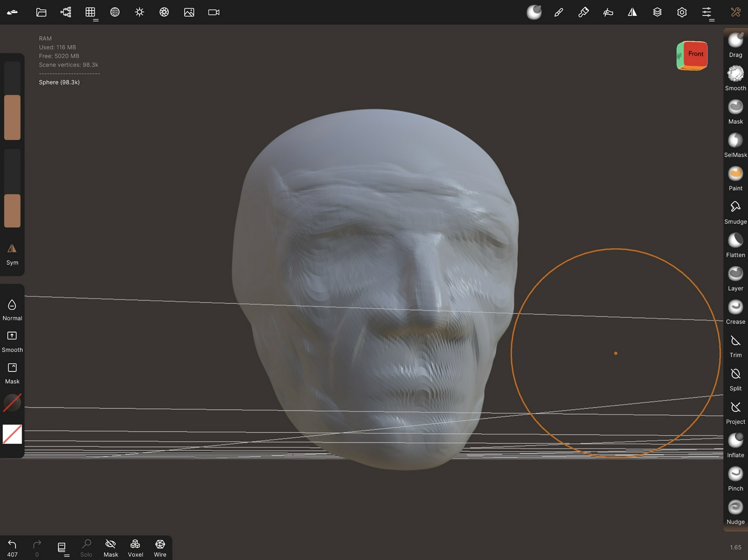Screen dimensions: 748x560
Task: Choose the Inflate brush
Action: (735, 444)
